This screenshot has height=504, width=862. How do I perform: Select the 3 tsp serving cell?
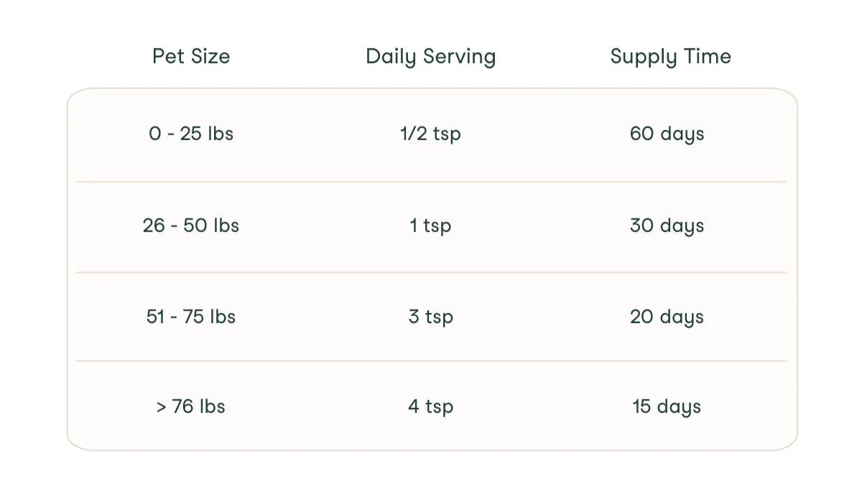click(x=431, y=317)
